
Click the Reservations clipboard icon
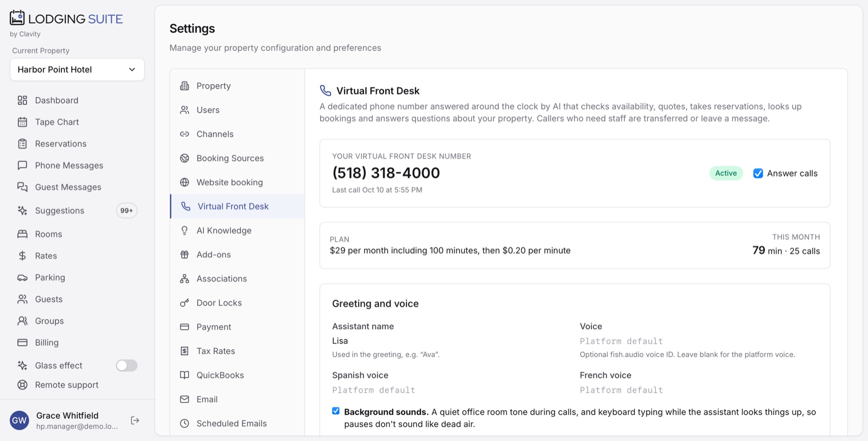tap(22, 144)
